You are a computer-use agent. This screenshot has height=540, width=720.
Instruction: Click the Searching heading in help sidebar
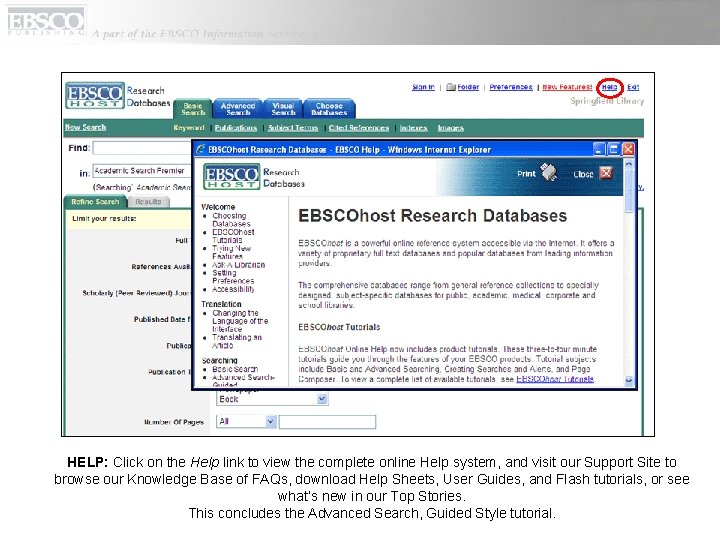pyautogui.click(x=219, y=360)
